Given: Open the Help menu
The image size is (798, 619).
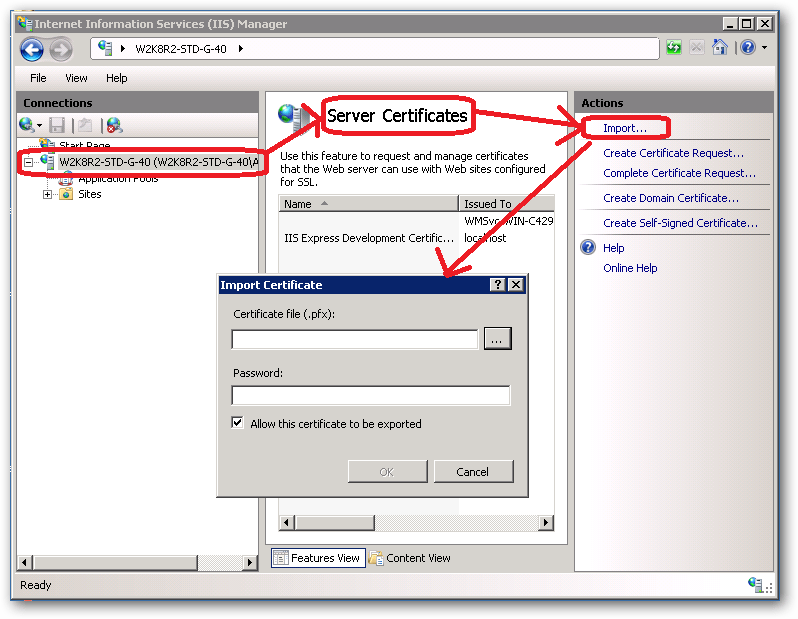Looking at the screenshot, I should (117, 78).
